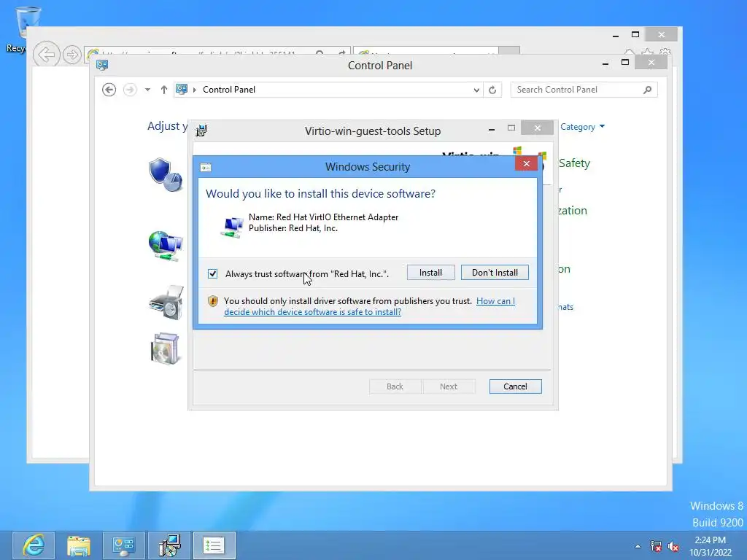
Task: Open the clock showing 2:24 PM
Action: click(711, 546)
